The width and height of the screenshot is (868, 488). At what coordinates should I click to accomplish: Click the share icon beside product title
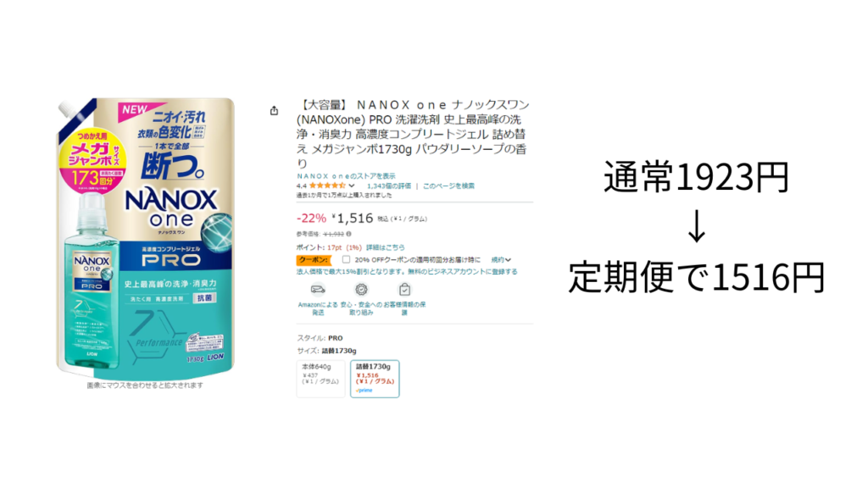[x=274, y=111]
